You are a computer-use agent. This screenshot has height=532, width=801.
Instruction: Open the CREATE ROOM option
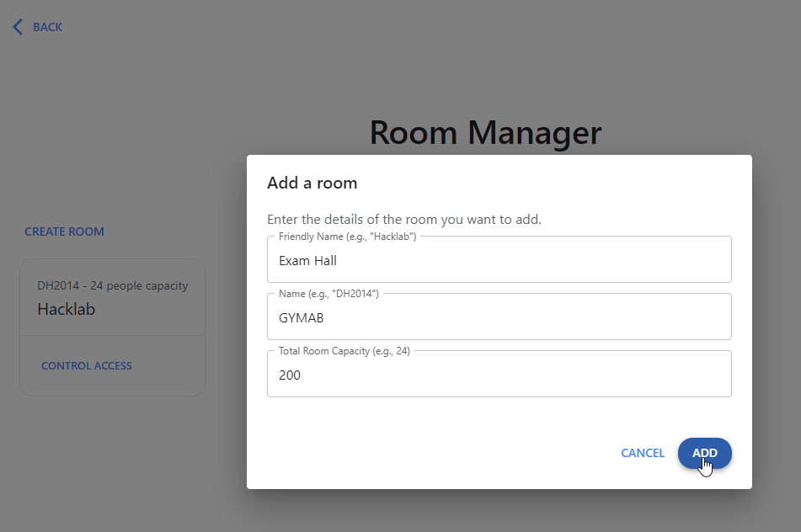click(x=64, y=231)
